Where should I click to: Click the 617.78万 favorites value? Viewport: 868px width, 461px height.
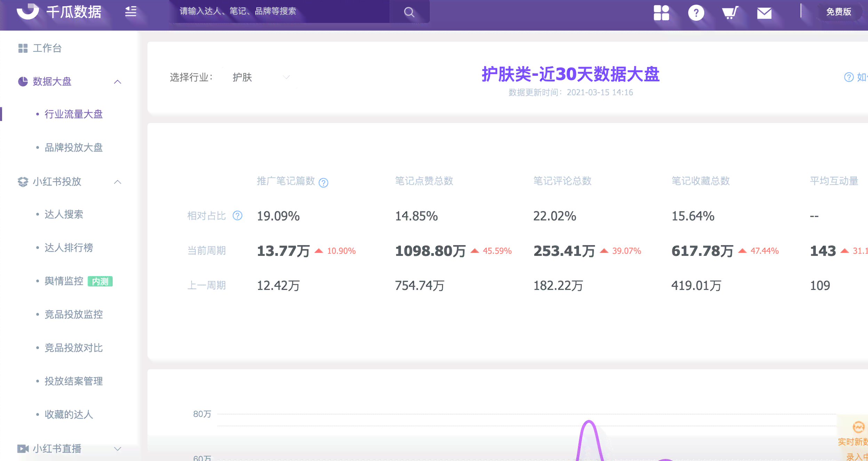pyautogui.click(x=702, y=251)
